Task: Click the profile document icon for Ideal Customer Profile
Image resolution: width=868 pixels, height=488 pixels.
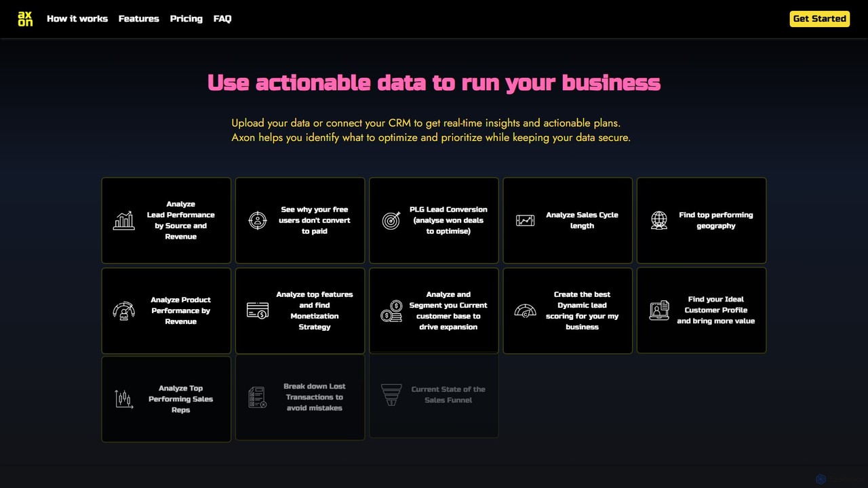Action: pyautogui.click(x=659, y=310)
